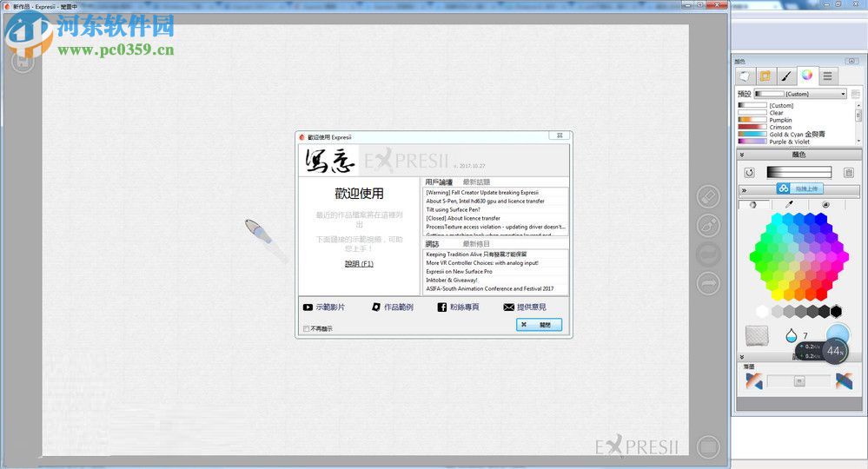
Task: Click 提供意見 send feedback mail link
Action: 525,307
